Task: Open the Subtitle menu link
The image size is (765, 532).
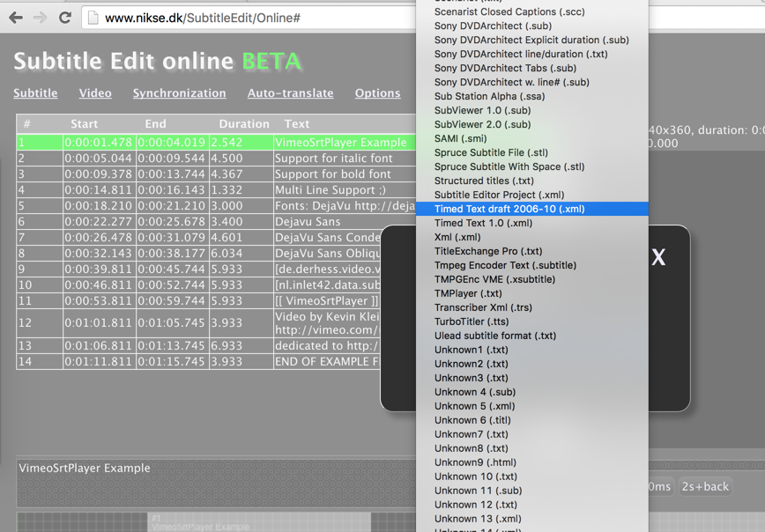Action: click(35, 93)
